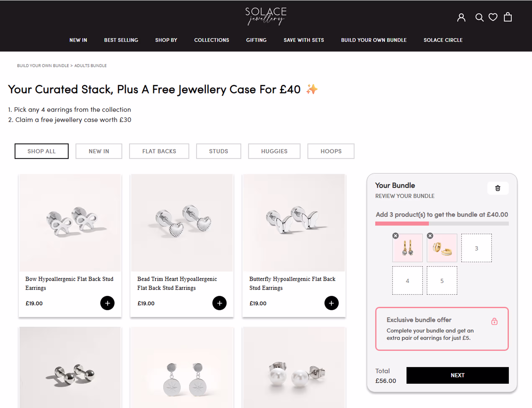The height and width of the screenshot is (408, 532).
Task: Click the search icon
Action: pyautogui.click(x=479, y=17)
